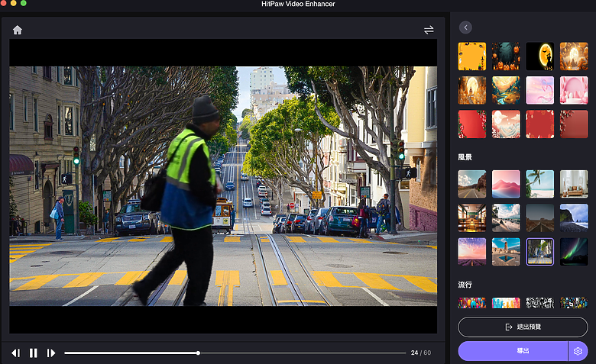Open export settings gear icon
Viewport: 596px width, 364px height.
point(578,351)
